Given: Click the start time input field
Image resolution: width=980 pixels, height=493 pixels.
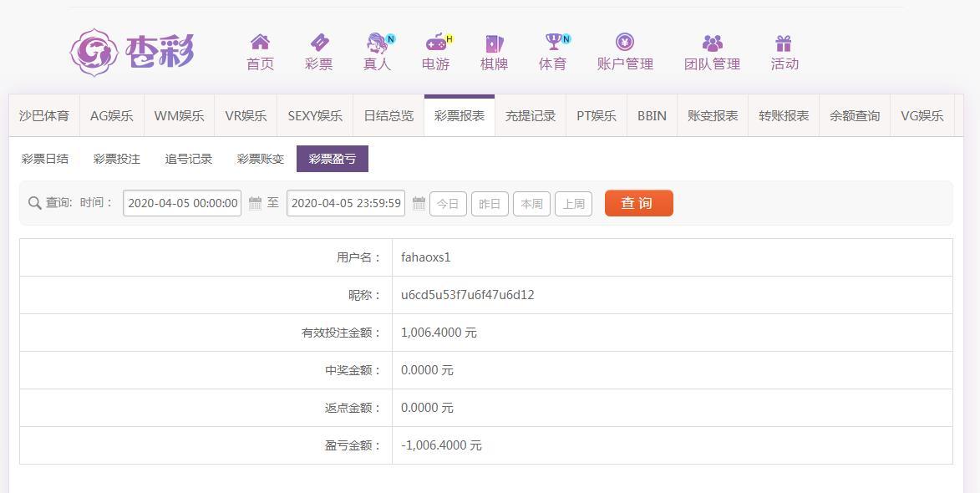Looking at the screenshot, I should click(x=182, y=203).
